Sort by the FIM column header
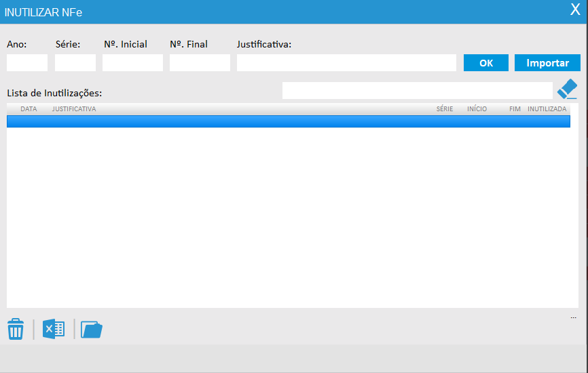Viewport: 588px width, 373px height. coord(515,109)
